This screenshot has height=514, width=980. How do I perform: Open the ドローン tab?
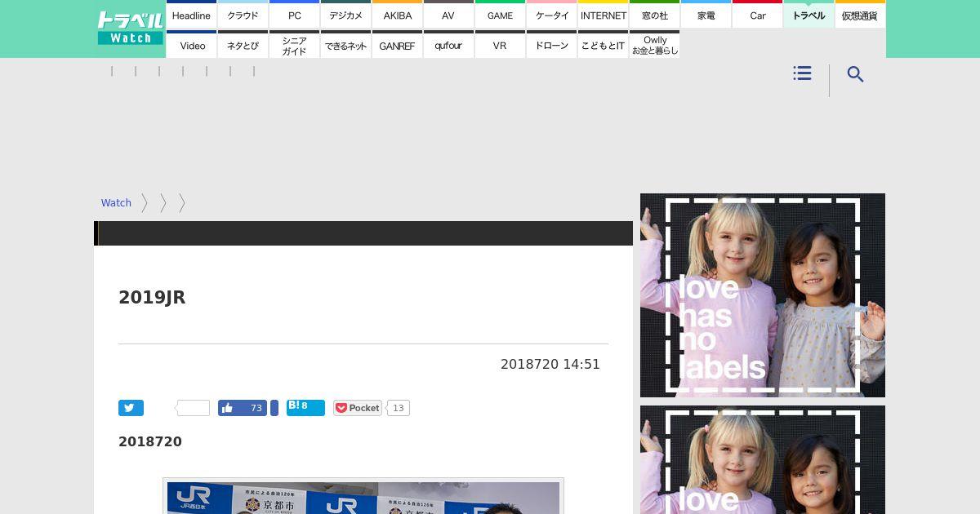point(551,45)
